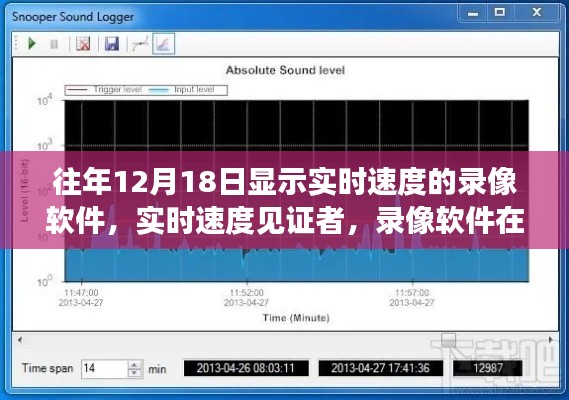Click the Absolute Sound level chart title
This screenshot has height=400, width=569.
coord(285,70)
